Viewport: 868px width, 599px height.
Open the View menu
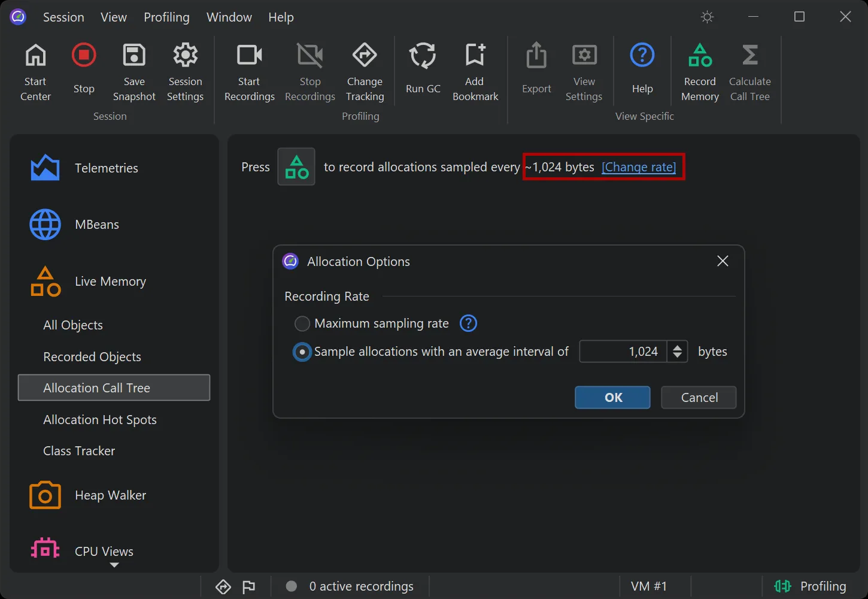point(114,17)
